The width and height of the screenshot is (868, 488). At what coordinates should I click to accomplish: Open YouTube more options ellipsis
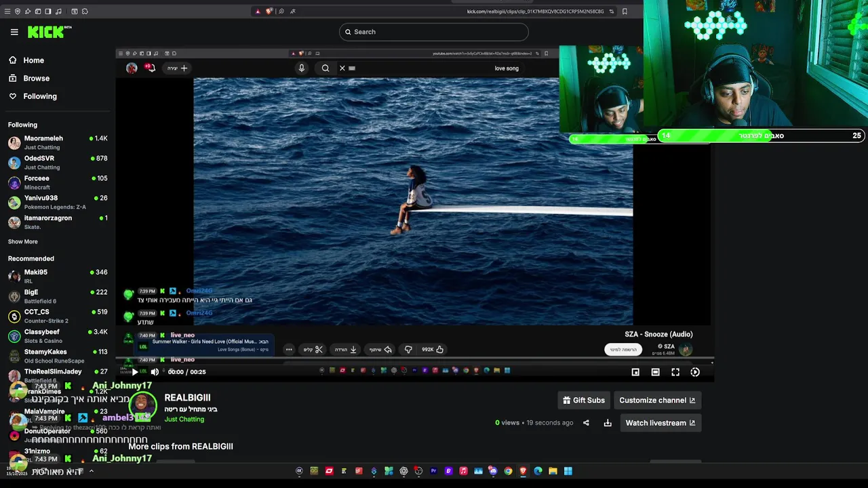289,350
